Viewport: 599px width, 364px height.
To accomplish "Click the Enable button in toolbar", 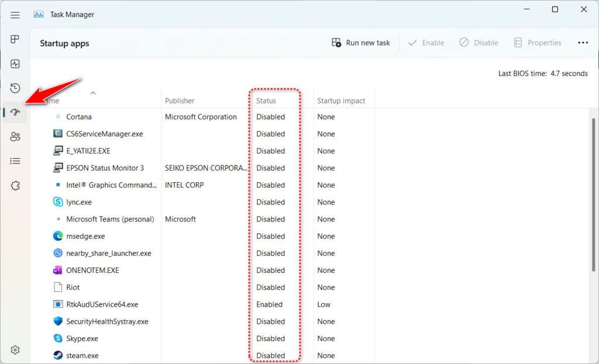I will point(426,43).
